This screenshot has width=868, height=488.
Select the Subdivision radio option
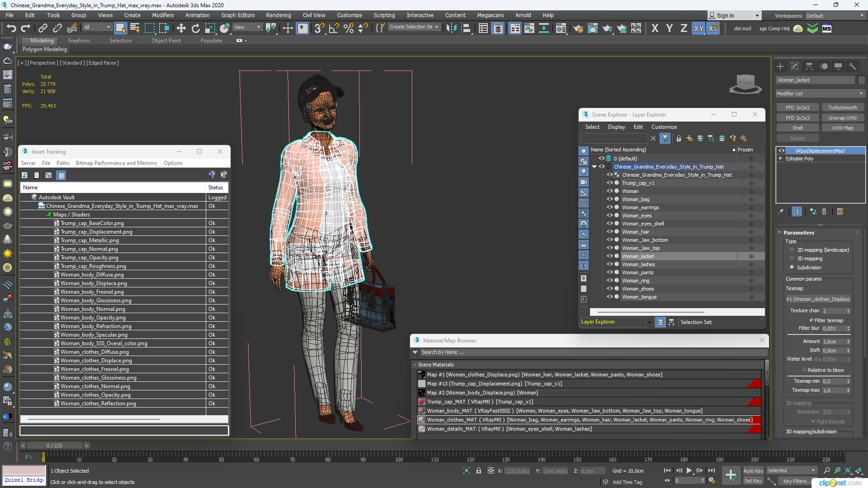point(792,267)
